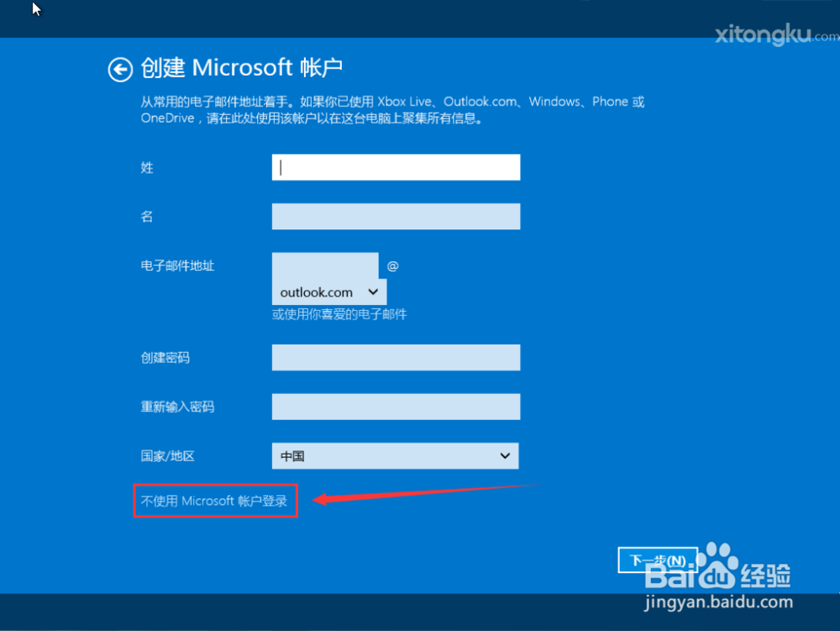The image size is (840, 631).
Task: Click the email username input box
Action: pyautogui.click(x=325, y=266)
